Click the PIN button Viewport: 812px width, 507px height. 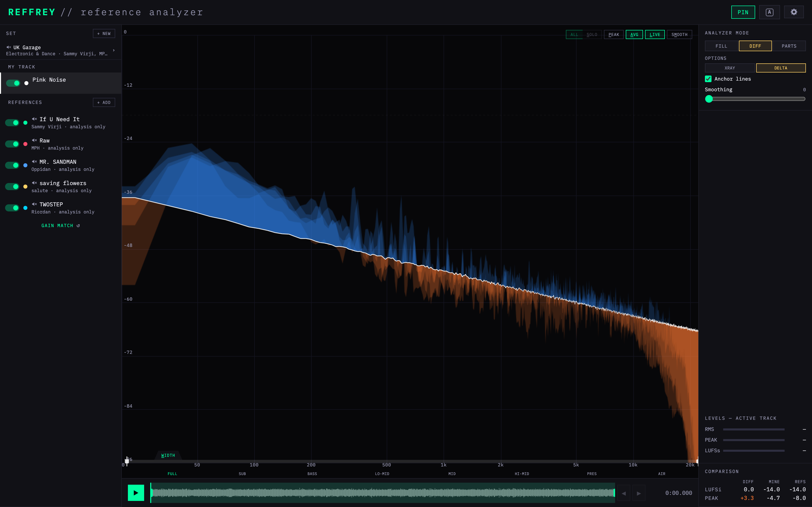[743, 12]
